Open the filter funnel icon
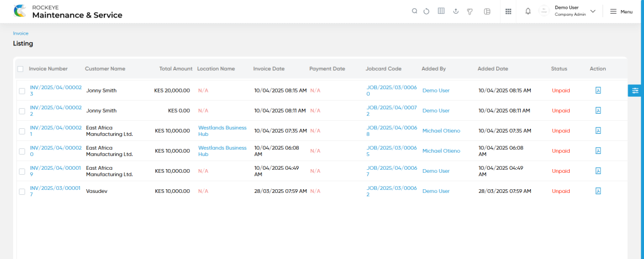The width and height of the screenshot is (644, 259). (x=469, y=11)
